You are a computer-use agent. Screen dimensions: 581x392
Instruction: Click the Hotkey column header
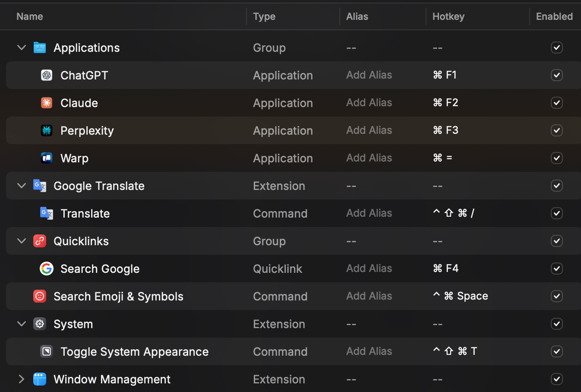[x=448, y=16]
